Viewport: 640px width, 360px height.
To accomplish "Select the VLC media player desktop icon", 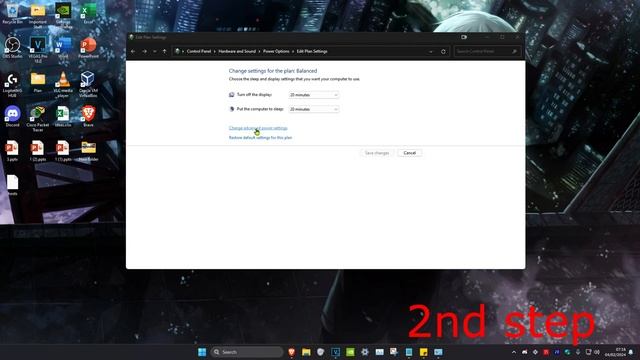I will (63, 84).
